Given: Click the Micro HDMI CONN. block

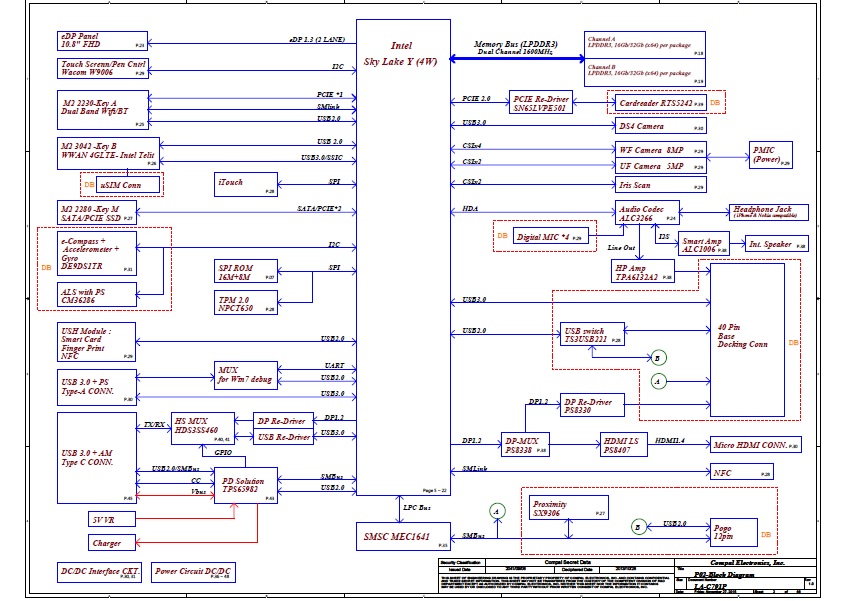Looking at the screenshot, I should [755, 444].
